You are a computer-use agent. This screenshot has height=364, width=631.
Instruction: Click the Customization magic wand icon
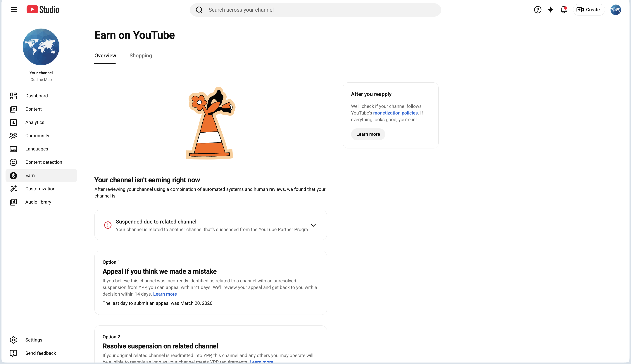point(13,189)
